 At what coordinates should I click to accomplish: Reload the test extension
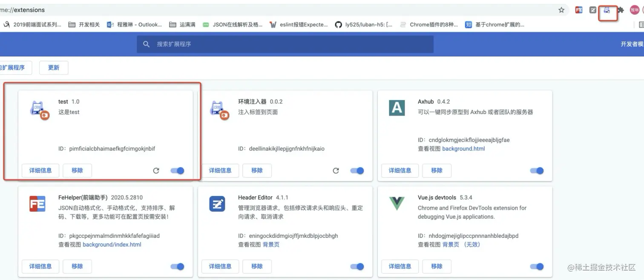coord(156,171)
